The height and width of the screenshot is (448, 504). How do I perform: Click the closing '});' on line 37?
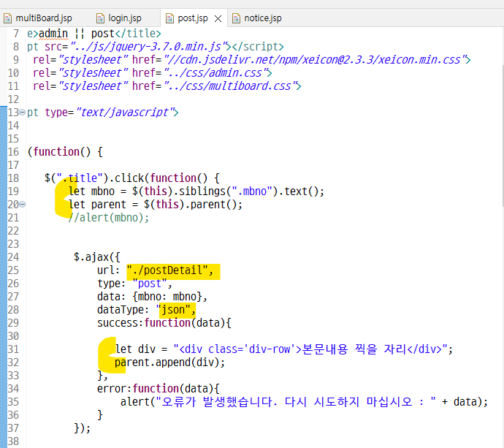(83, 428)
